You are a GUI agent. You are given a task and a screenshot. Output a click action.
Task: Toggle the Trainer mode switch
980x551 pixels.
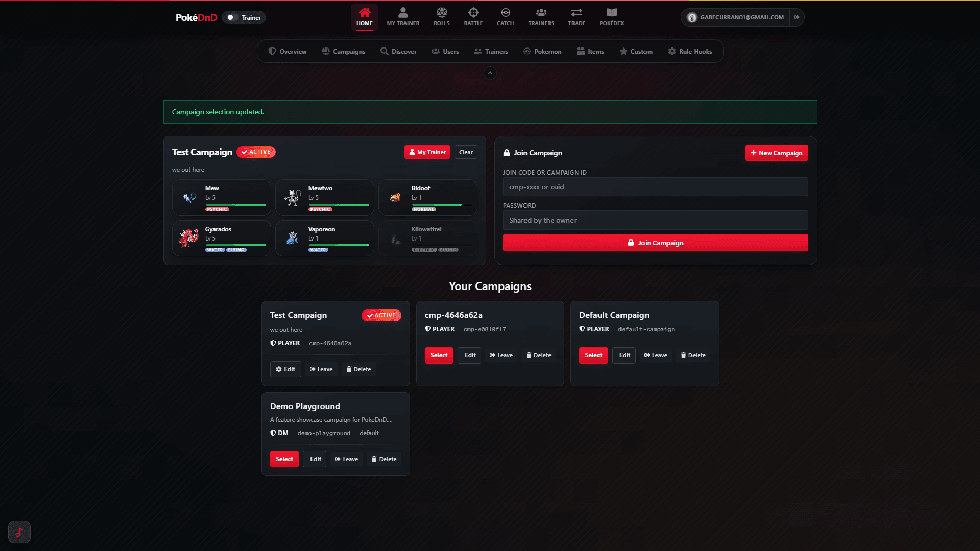click(x=232, y=17)
